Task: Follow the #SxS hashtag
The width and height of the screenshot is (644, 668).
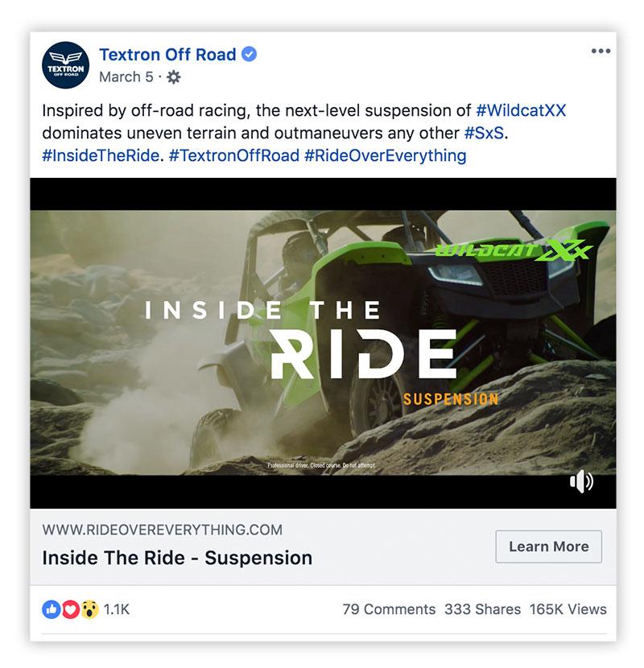Action: [x=484, y=133]
